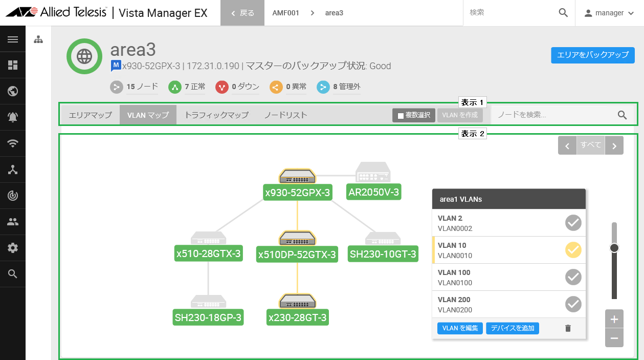Viewport: 644px width, 360px height.
Task: Open the settings gear icon in sidebar
Action: [x=13, y=248]
